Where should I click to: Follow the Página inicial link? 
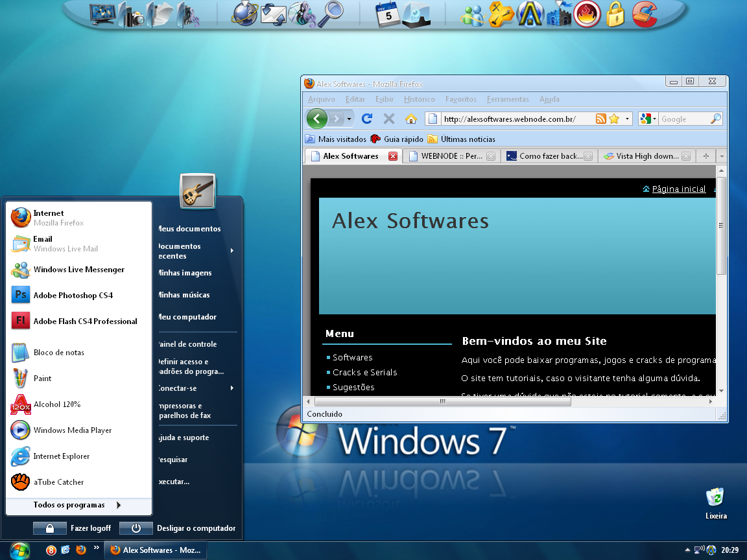[678, 189]
